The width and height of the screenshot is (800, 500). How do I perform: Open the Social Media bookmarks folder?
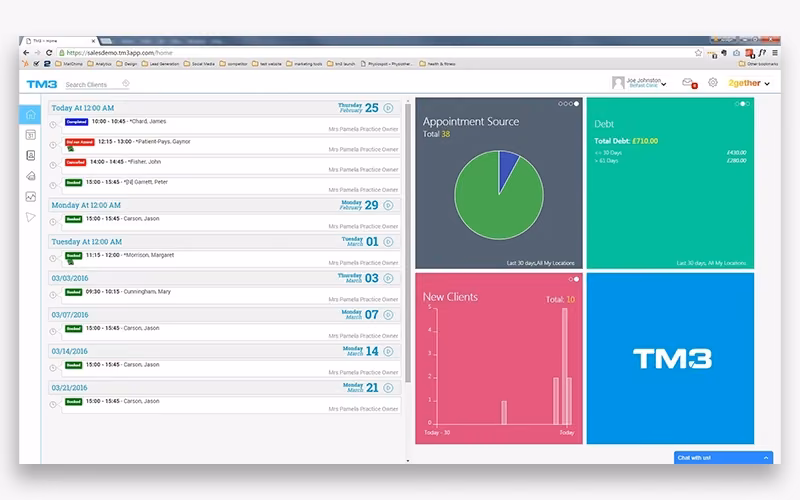pyautogui.click(x=199, y=64)
